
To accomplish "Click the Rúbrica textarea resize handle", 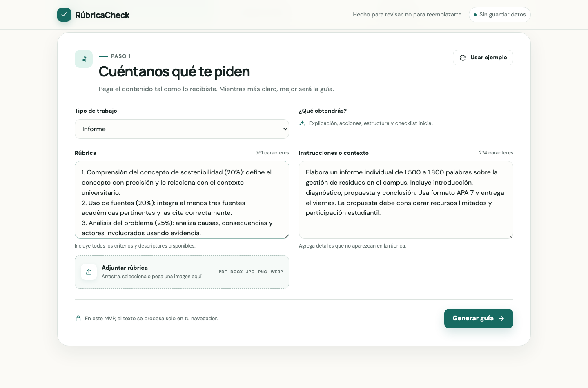I will point(287,236).
